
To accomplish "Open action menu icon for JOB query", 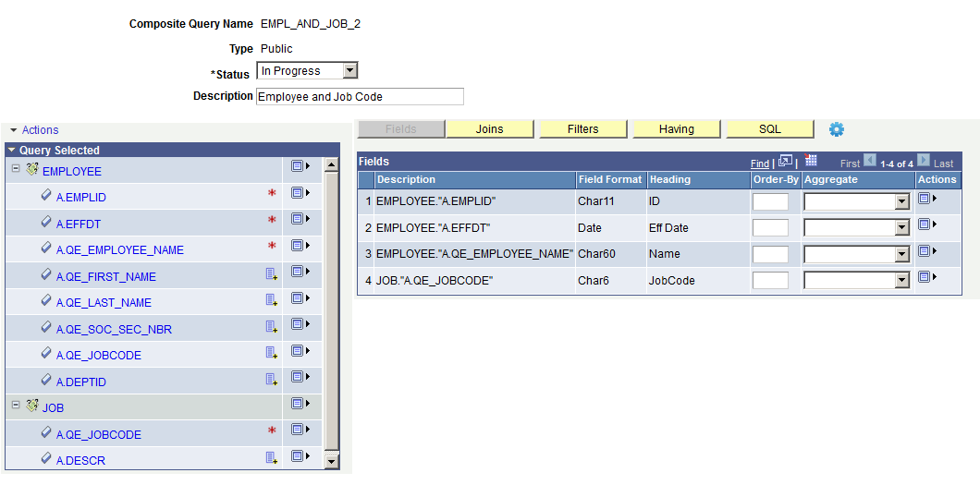I will tap(300, 403).
